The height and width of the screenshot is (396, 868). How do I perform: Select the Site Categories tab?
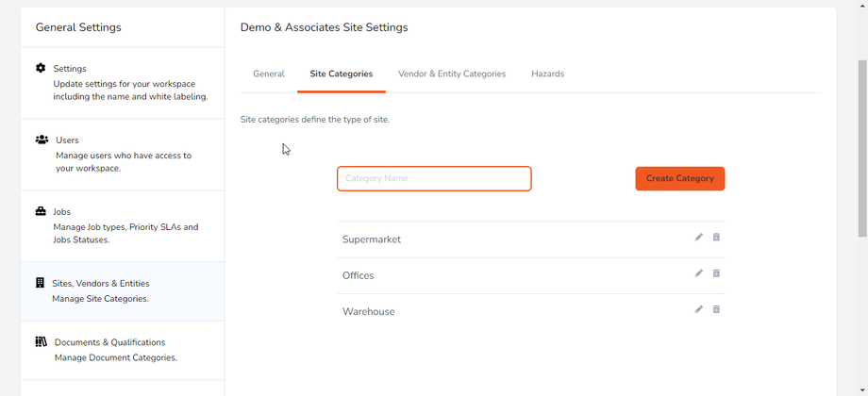pyautogui.click(x=341, y=74)
